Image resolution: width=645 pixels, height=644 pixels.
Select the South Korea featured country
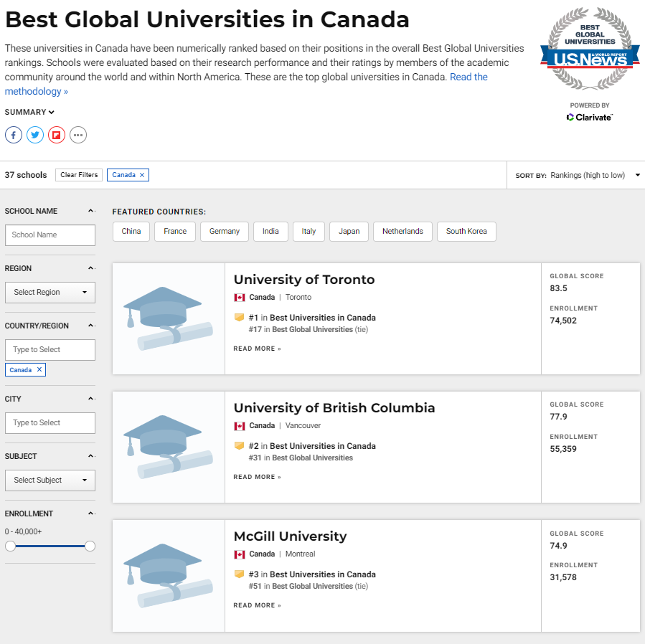pyautogui.click(x=466, y=232)
